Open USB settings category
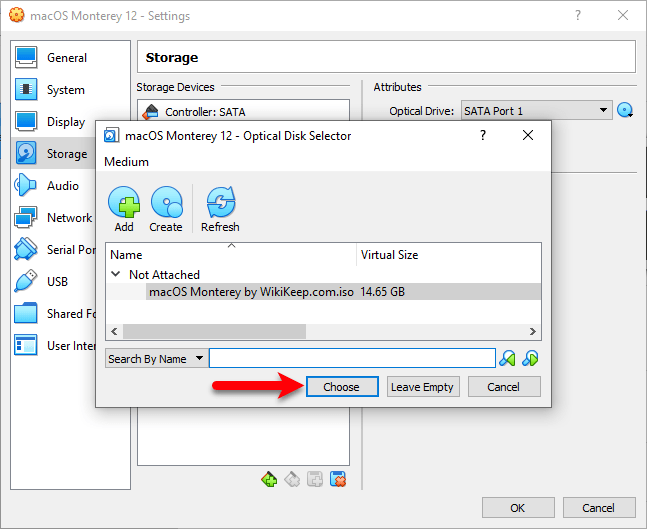Image resolution: width=647 pixels, height=529 pixels. click(x=54, y=281)
